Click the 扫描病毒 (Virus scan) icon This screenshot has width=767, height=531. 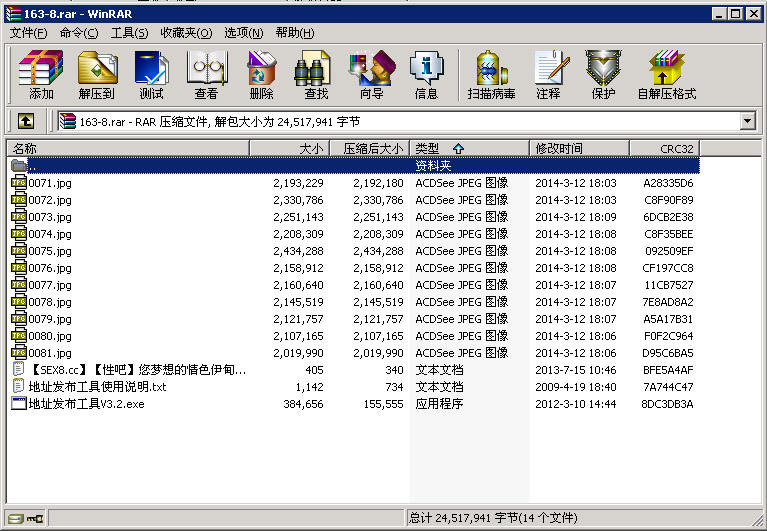(x=491, y=67)
